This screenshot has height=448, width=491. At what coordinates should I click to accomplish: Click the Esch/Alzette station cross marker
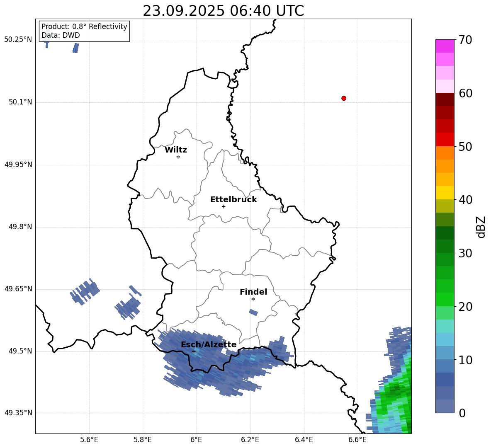point(194,351)
